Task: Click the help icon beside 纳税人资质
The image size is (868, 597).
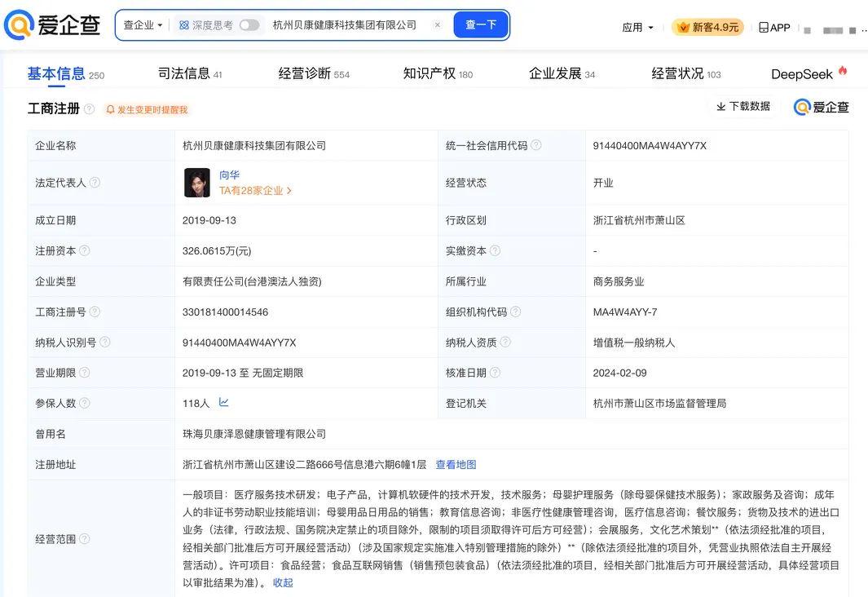Action: coord(505,343)
